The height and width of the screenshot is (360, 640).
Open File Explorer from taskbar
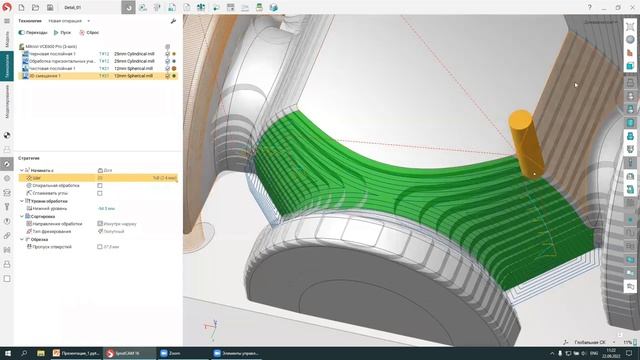tap(40, 353)
